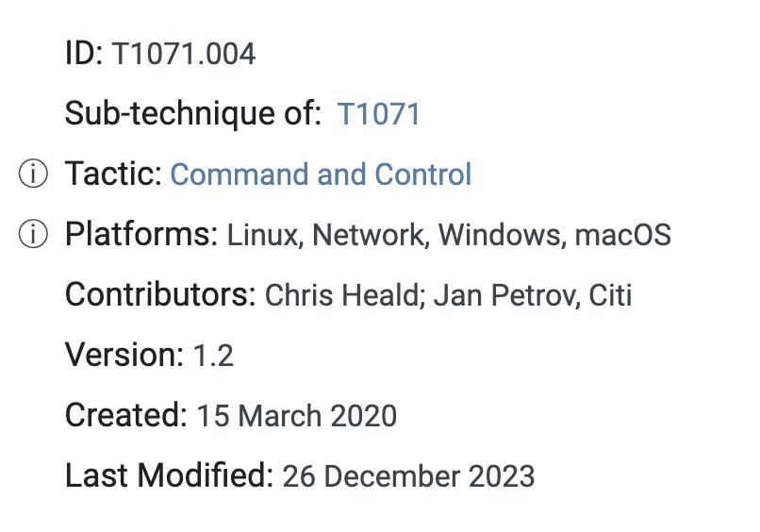The width and height of the screenshot is (760, 532).
Task: Click the technique ID value T1071.004
Action: (x=184, y=54)
